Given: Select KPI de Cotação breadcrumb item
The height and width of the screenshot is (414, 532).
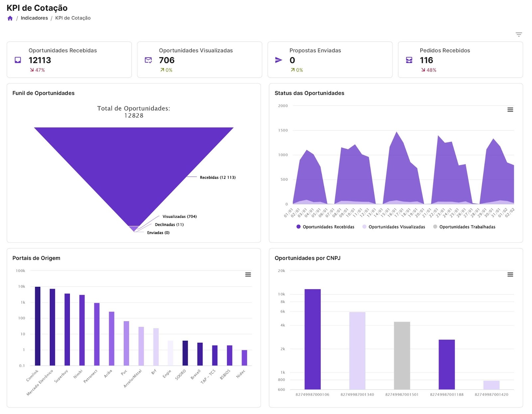Looking at the screenshot, I should 73,18.
